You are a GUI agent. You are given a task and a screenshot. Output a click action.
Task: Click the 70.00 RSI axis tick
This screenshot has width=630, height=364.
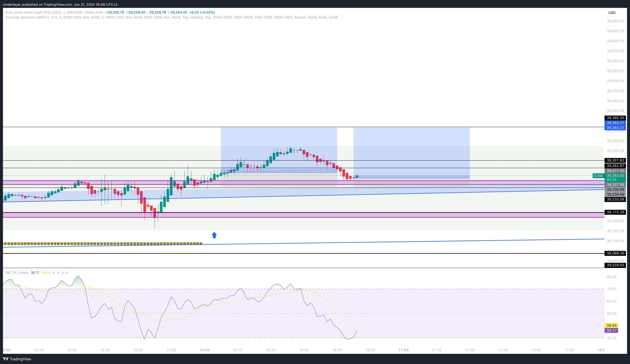(611, 289)
